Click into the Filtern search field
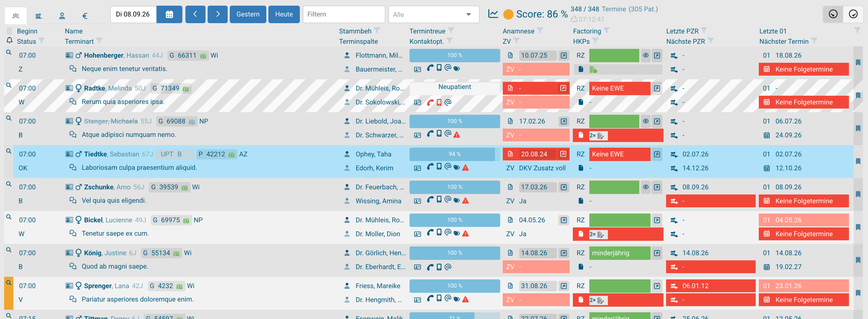This screenshot has height=319, width=868. pyautogui.click(x=344, y=14)
